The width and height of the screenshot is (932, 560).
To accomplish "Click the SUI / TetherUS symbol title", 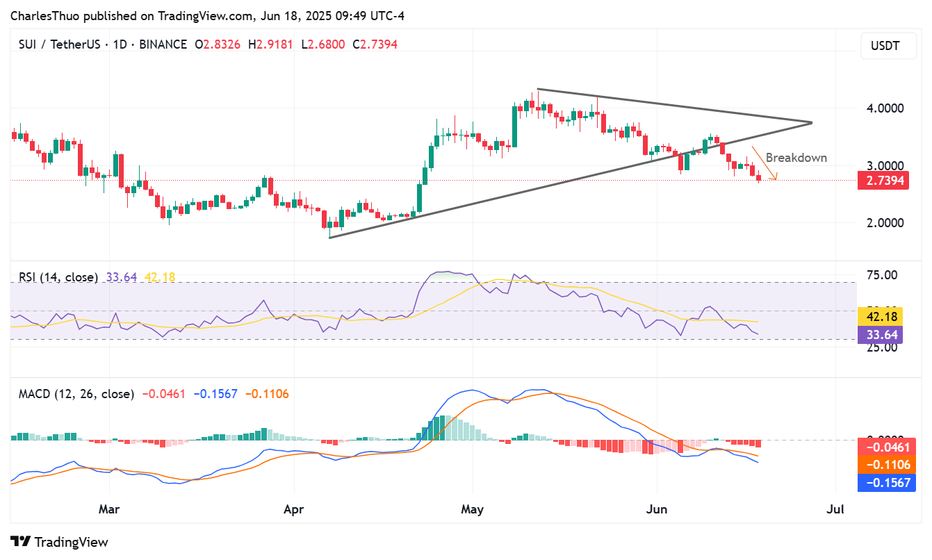I will 63,44.
